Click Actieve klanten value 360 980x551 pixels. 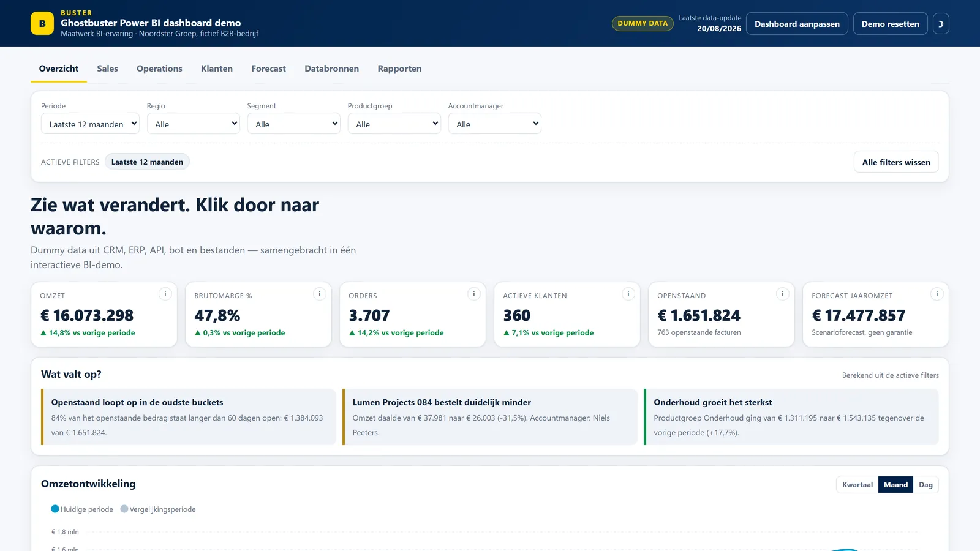pyautogui.click(x=517, y=315)
